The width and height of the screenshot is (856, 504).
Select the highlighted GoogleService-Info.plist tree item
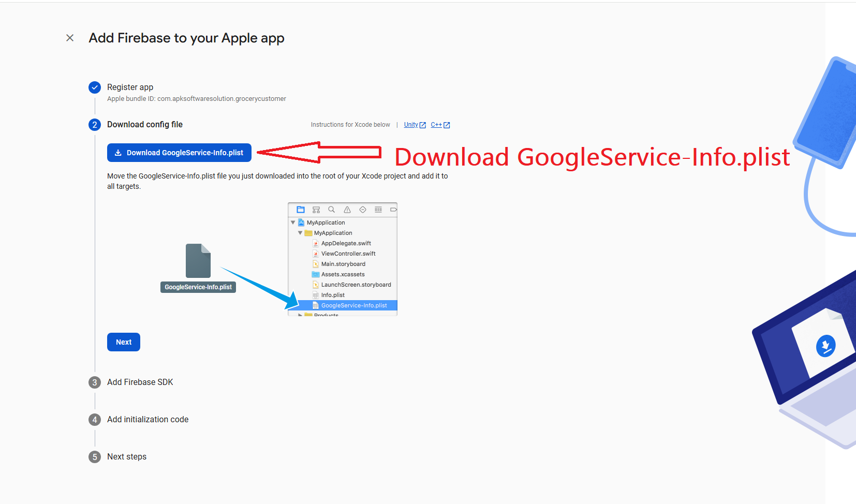pos(354,305)
